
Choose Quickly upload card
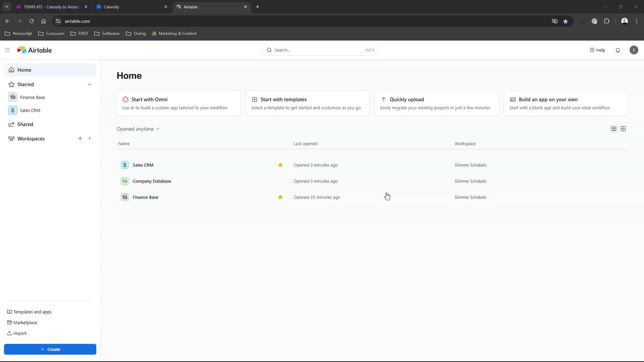(x=437, y=103)
